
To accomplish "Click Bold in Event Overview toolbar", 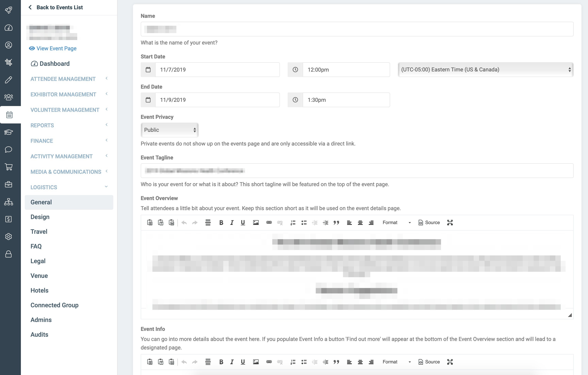I will (221, 223).
